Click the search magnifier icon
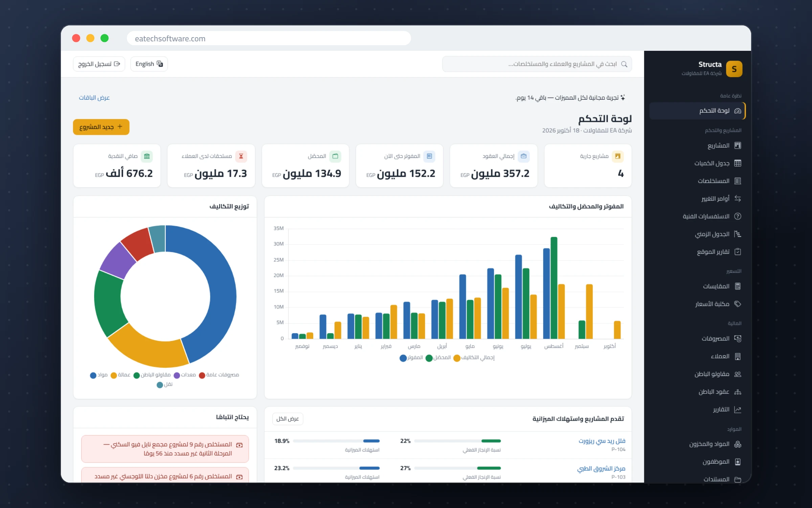Screen dimensions: 812x508 pyautogui.click(x=624, y=64)
